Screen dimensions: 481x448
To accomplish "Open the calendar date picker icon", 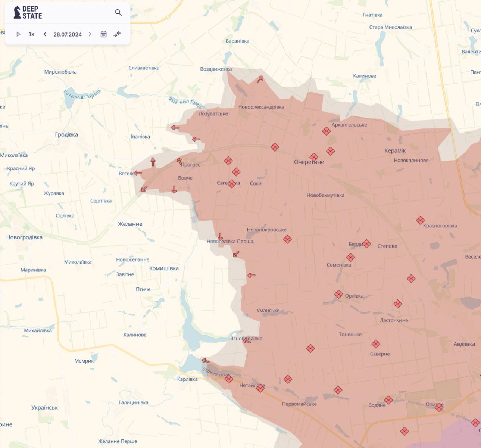I will [x=104, y=34].
